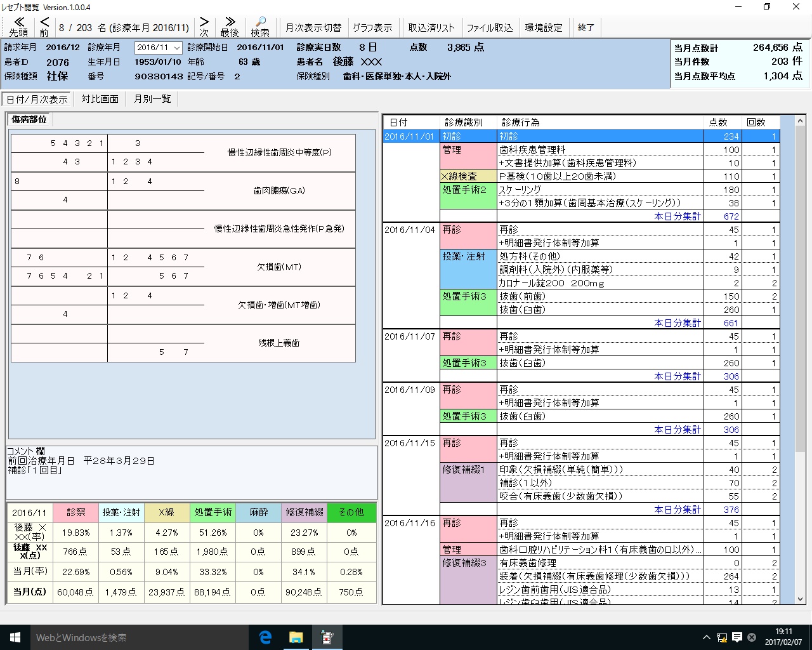Open File Explorer from the taskbar

point(296,637)
